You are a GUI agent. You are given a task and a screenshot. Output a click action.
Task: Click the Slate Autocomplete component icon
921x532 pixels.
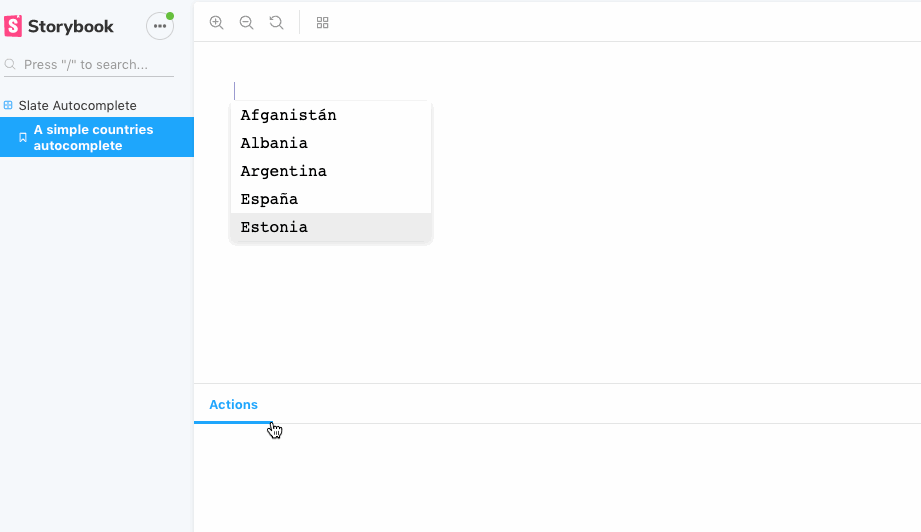point(9,105)
